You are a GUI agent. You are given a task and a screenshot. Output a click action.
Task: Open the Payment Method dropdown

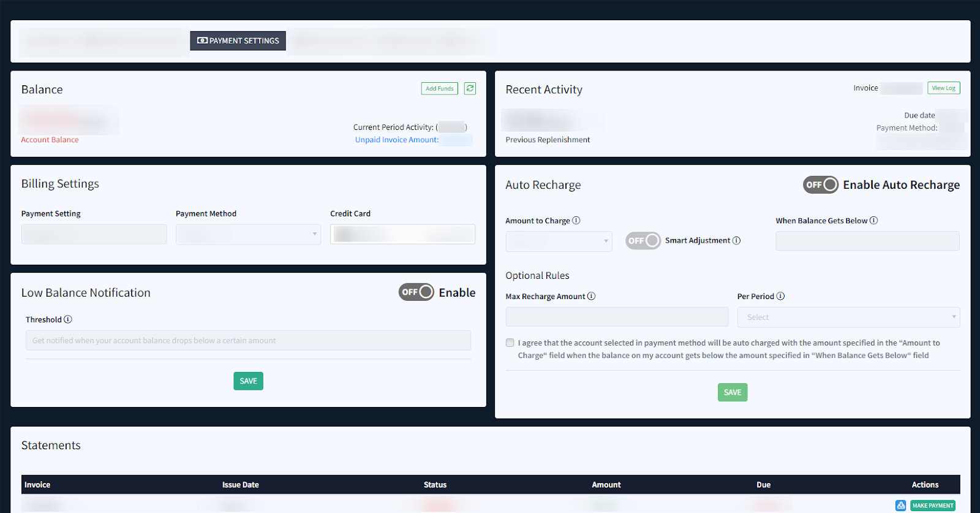coord(248,234)
